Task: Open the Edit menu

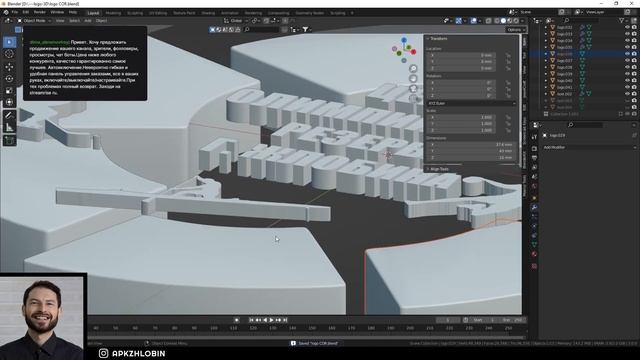Action: pos(26,12)
